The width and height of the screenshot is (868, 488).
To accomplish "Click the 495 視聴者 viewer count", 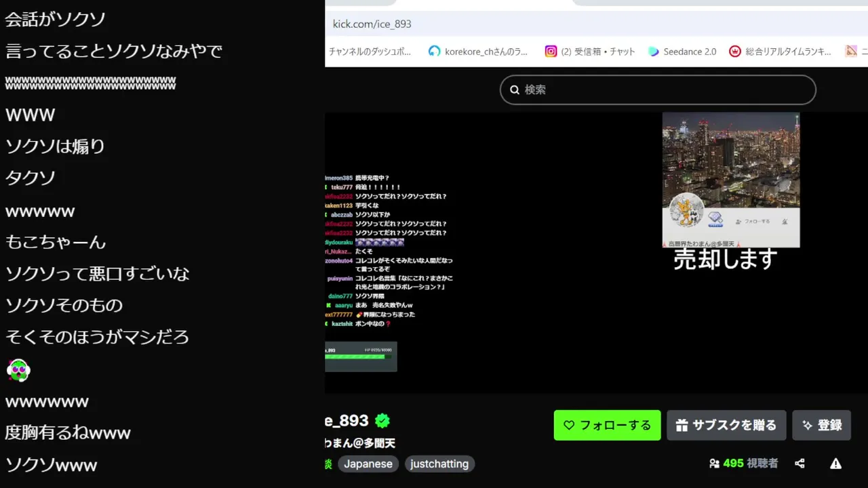I will [x=744, y=464].
